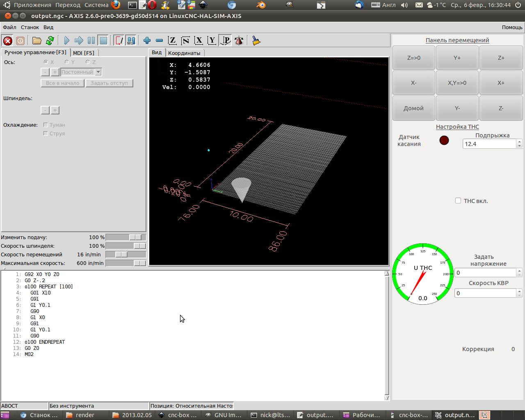
Task: Open the Станок menu
Action: [30, 27]
